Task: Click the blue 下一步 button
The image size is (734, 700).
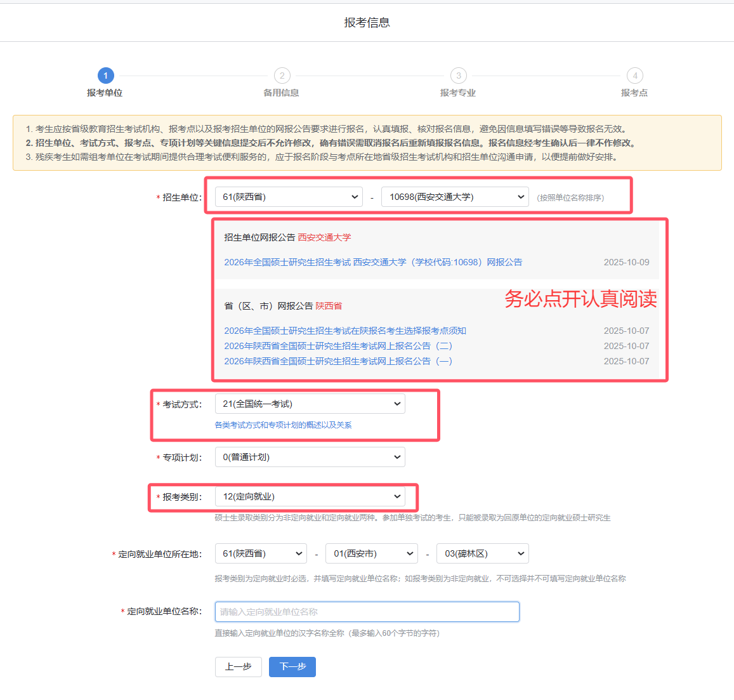Action: click(292, 666)
